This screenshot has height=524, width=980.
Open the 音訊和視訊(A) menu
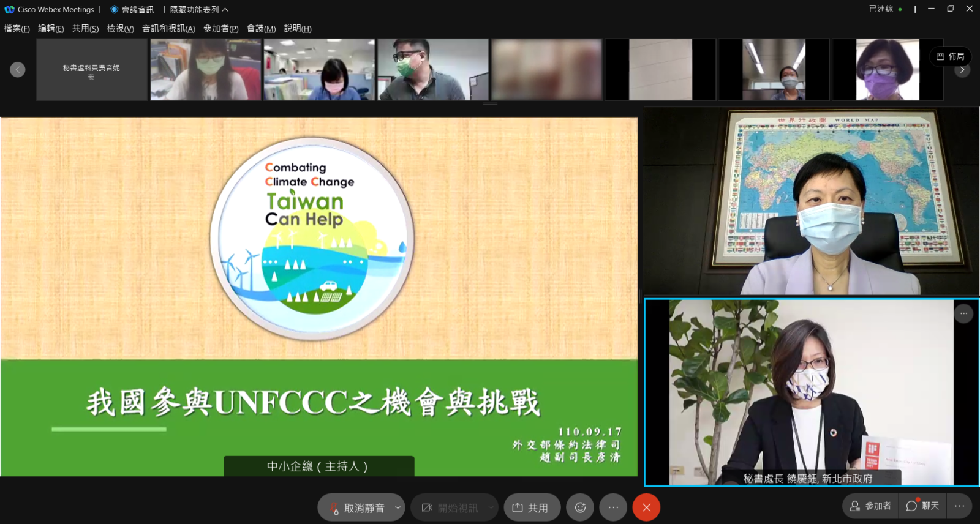(168, 29)
